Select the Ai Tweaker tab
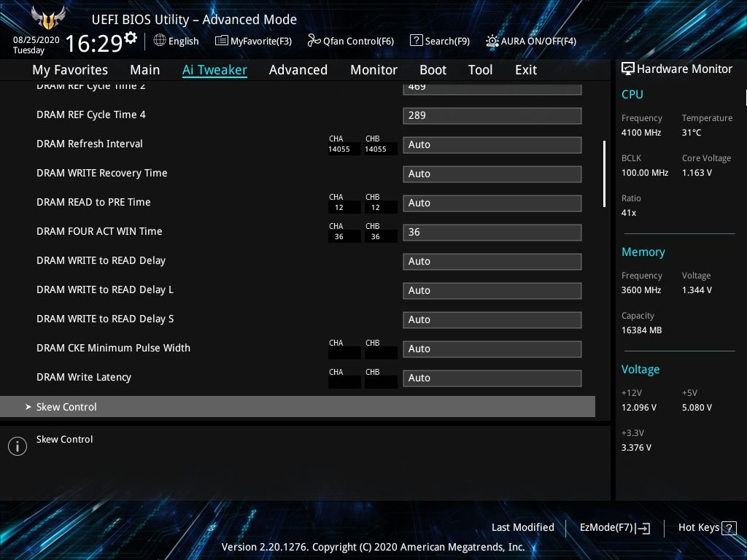The height and width of the screenshot is (560, 747). pyautogui.click(x=214, y=70)
